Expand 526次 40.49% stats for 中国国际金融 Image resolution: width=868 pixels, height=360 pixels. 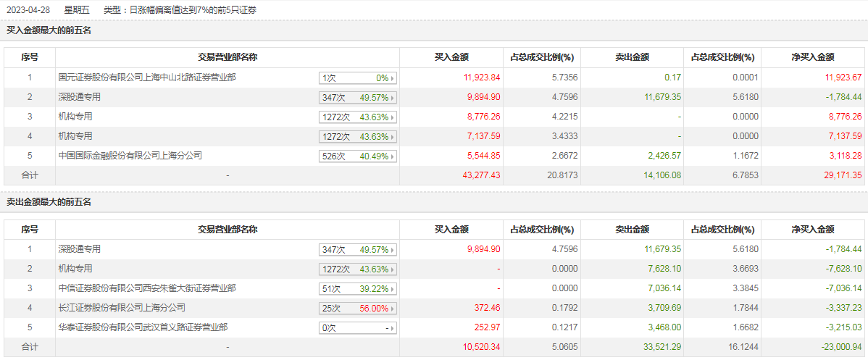(x=359, y=156)
